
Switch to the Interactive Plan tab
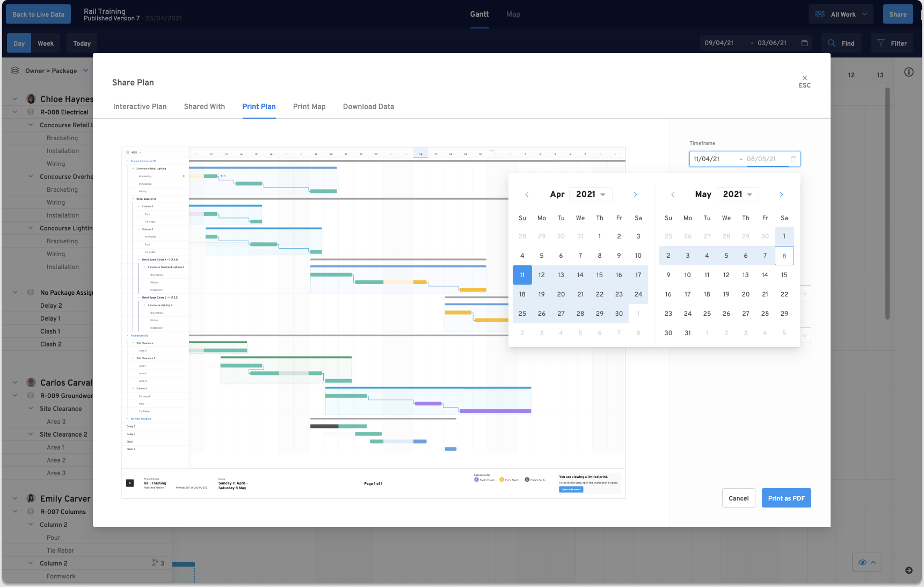(140, 106)
